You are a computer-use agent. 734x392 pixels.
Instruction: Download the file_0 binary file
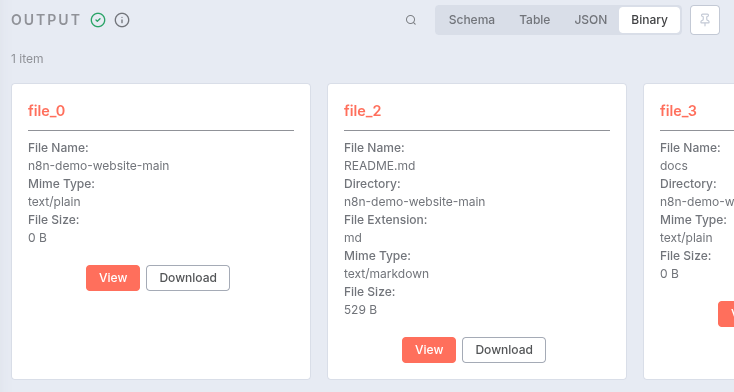[188, 278]
